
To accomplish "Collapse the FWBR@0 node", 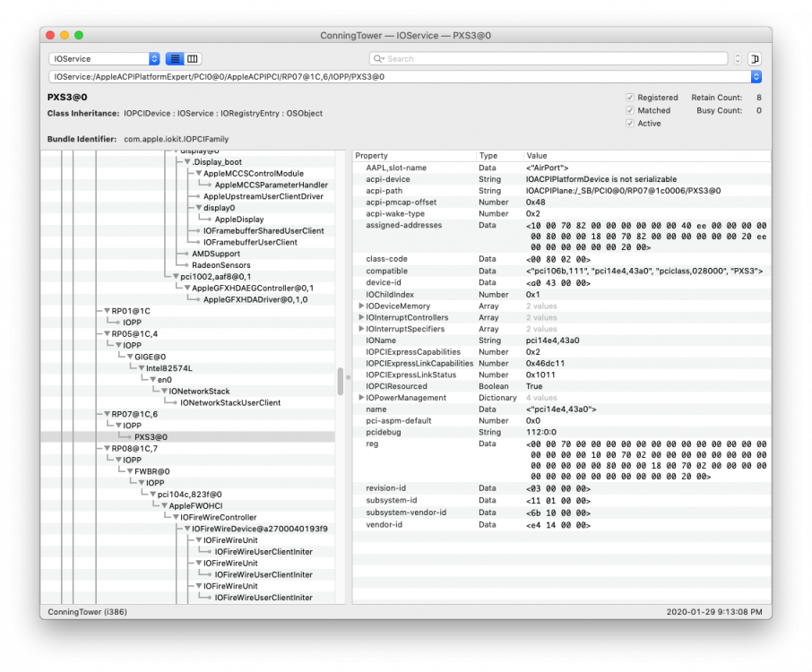I will 129,471.
